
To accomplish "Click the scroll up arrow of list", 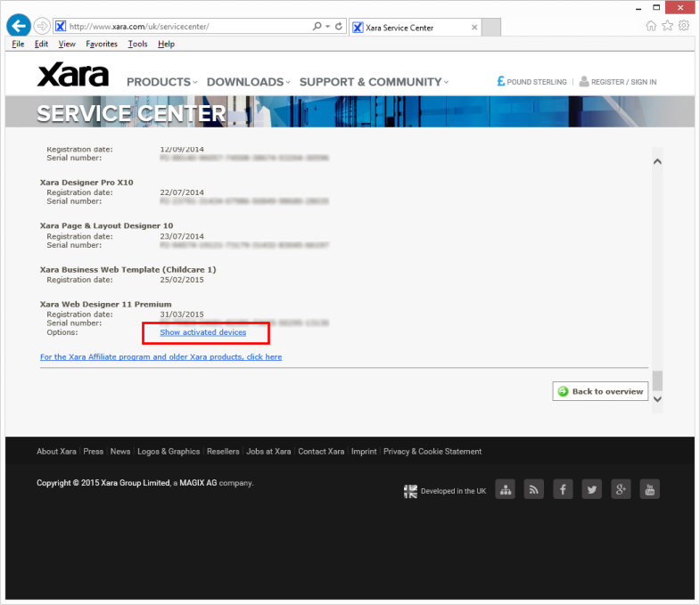I will click(x=657, y=161).
